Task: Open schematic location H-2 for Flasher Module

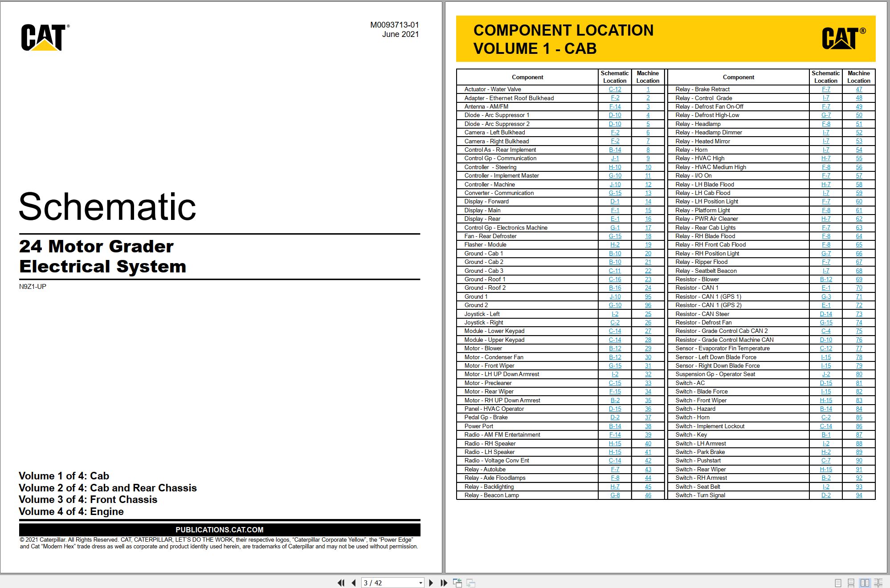Action: coord(615,244)
